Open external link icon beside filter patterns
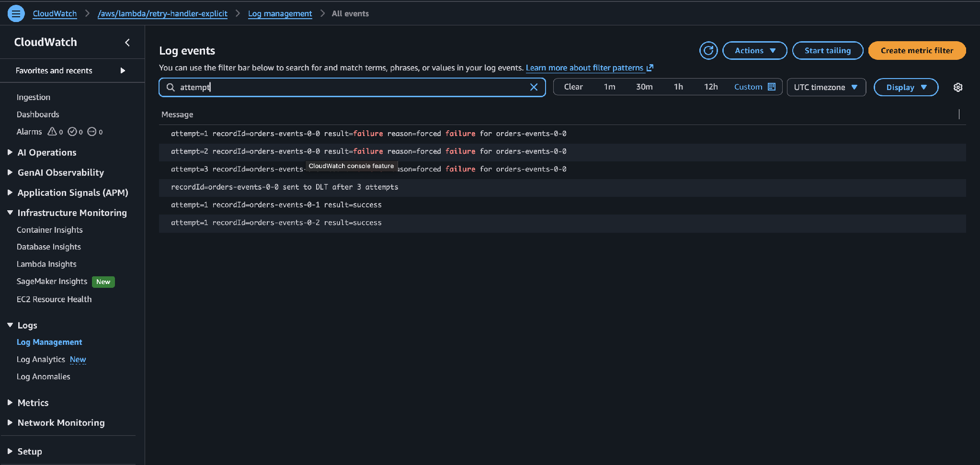This screenshot has height=465, width=980. [650, 68]
